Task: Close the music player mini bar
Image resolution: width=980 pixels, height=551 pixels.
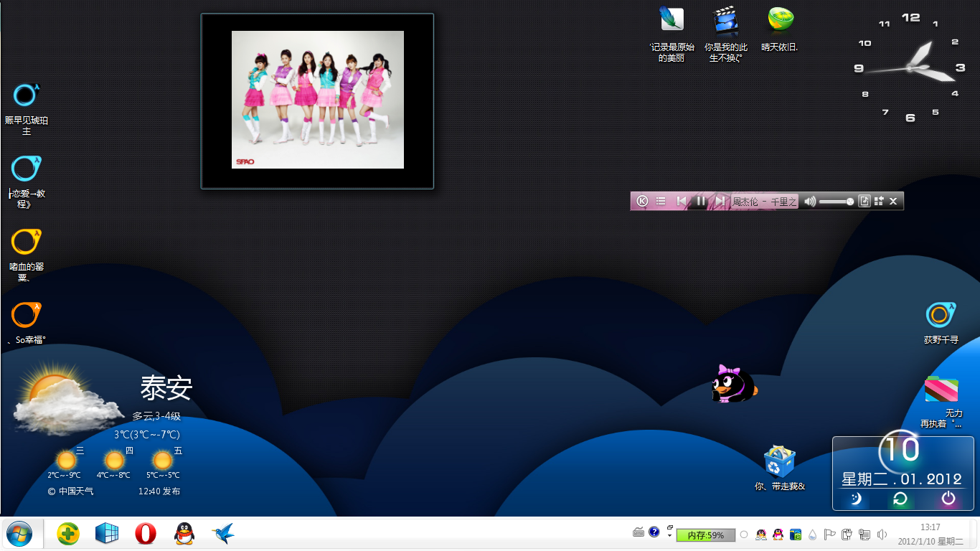Action: coord(893,202)
